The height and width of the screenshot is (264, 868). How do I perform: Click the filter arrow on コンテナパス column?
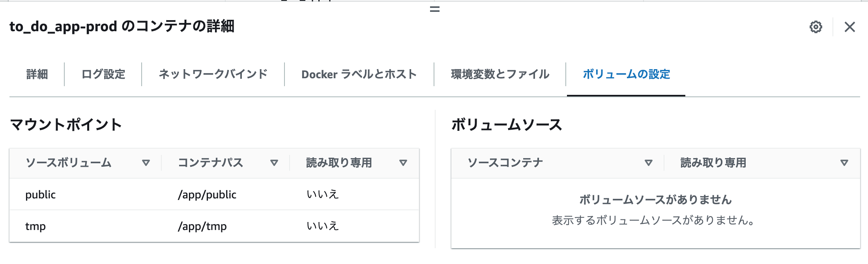coord(274,162)
